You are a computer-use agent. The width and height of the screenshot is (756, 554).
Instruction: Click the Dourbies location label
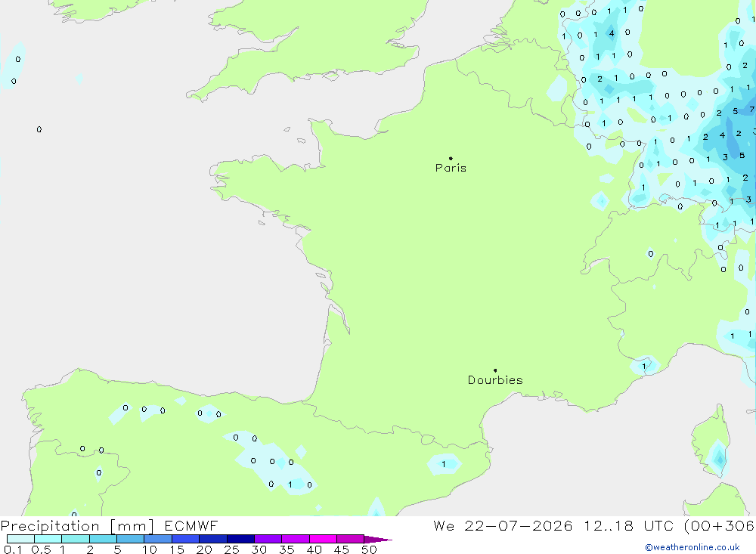point(495,380)
